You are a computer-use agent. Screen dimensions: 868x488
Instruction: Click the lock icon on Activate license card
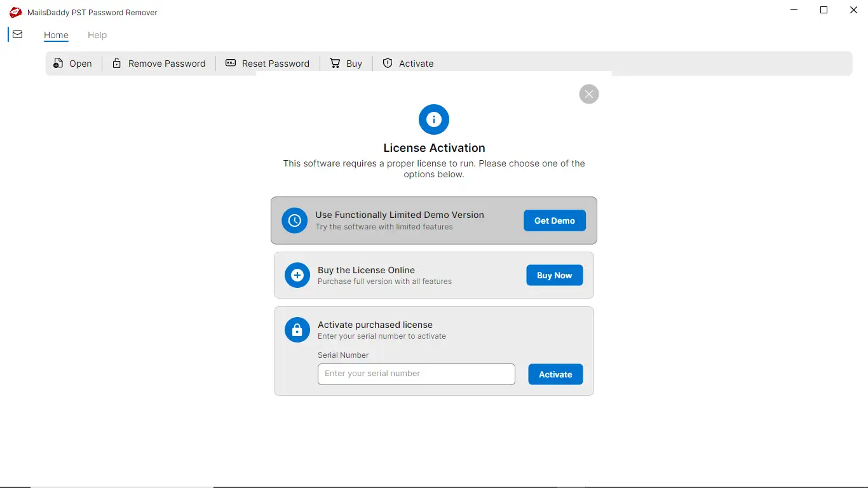click(297, 330)
